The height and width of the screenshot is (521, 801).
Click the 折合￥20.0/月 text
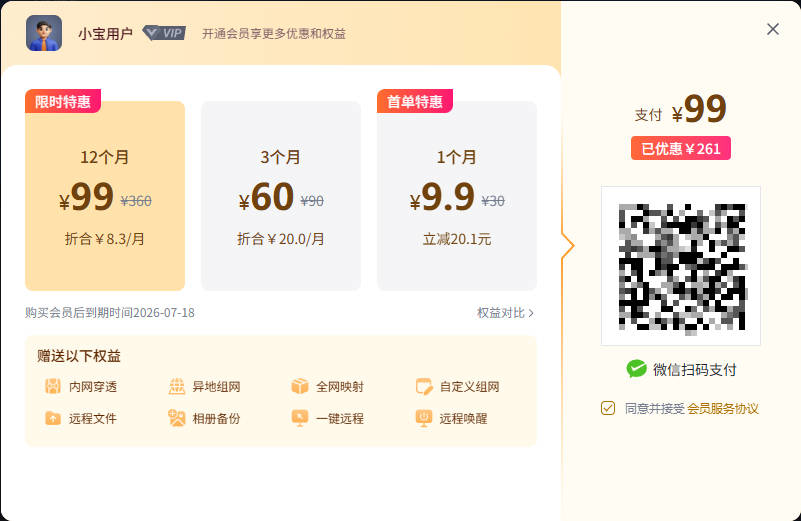281,239
